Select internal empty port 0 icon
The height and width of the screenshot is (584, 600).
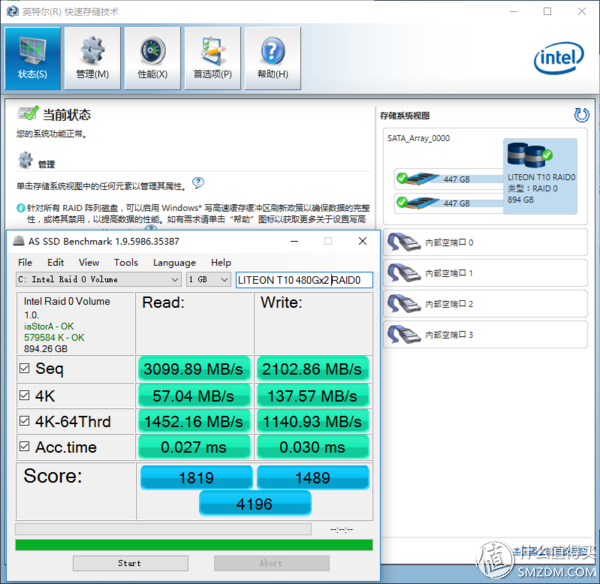coord(403,242)
